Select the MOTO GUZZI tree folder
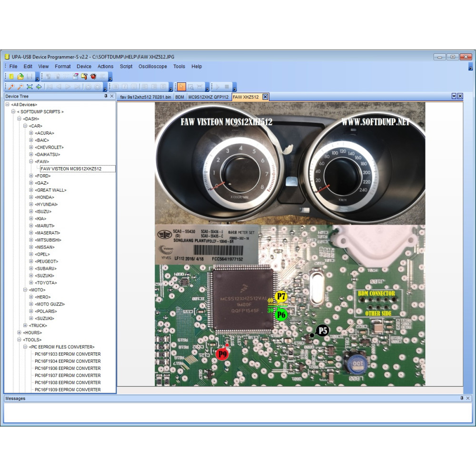Image resolution: width=476 pixels, height=476 pixels. (x=50, y=304)
